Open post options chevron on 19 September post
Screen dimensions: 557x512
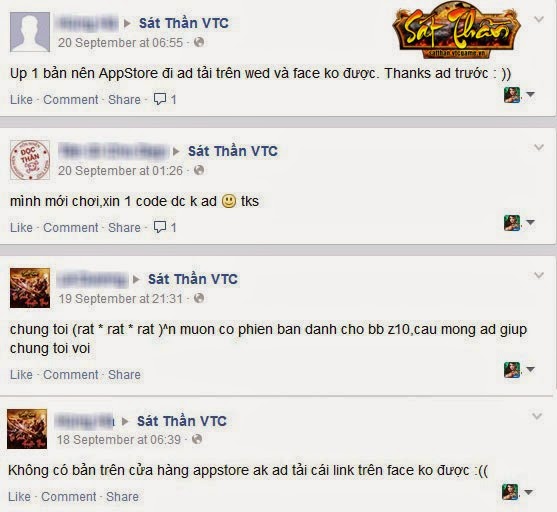(539, 275)
